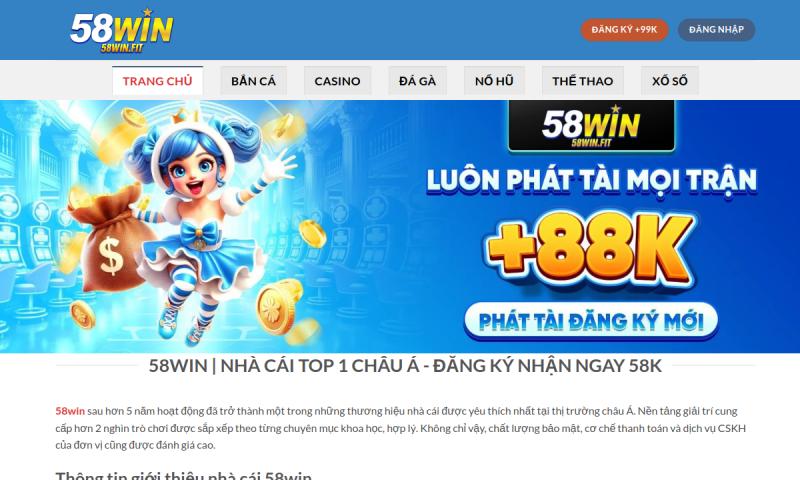Click the ĐĂNG KÝ +99K button
The image size is (800, 480).
624,30
